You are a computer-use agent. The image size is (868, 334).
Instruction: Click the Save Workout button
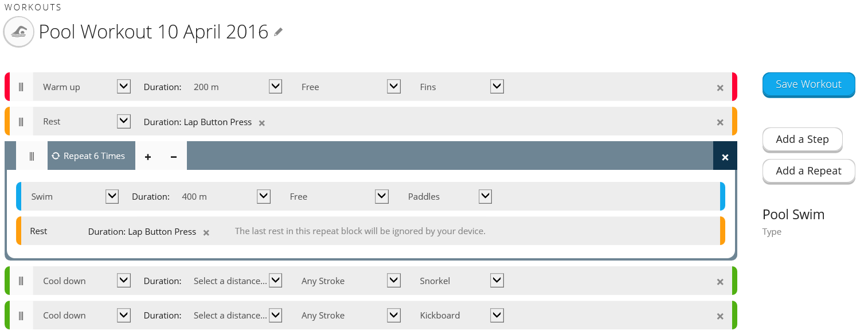(808, 84)
